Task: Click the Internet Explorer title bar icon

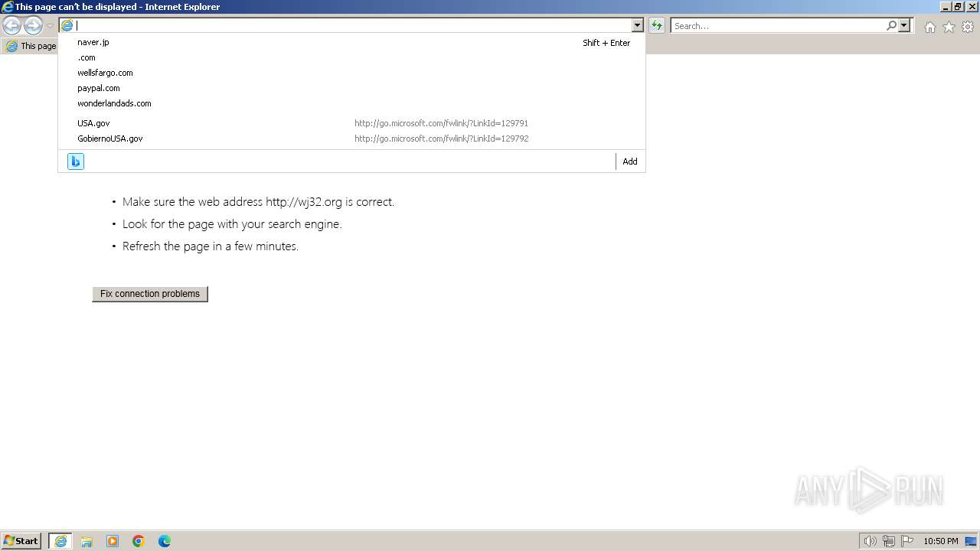Action: [x=8, y=7]
